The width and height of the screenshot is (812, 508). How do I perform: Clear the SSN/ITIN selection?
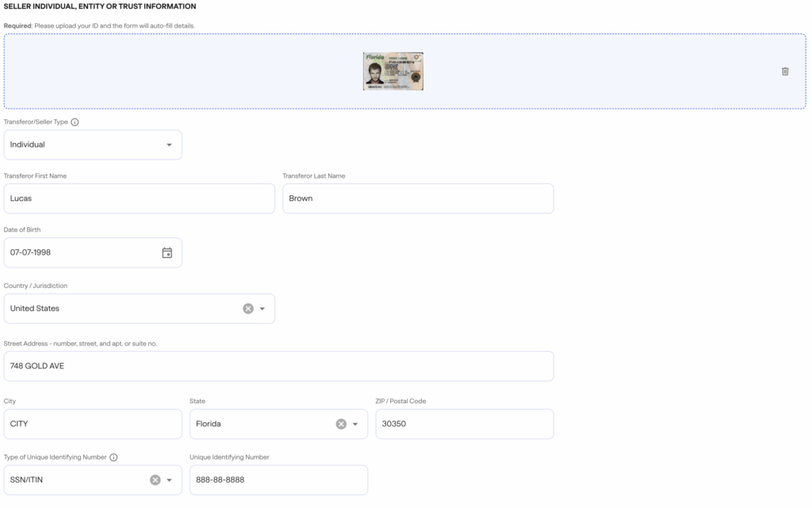pos(155,479)
